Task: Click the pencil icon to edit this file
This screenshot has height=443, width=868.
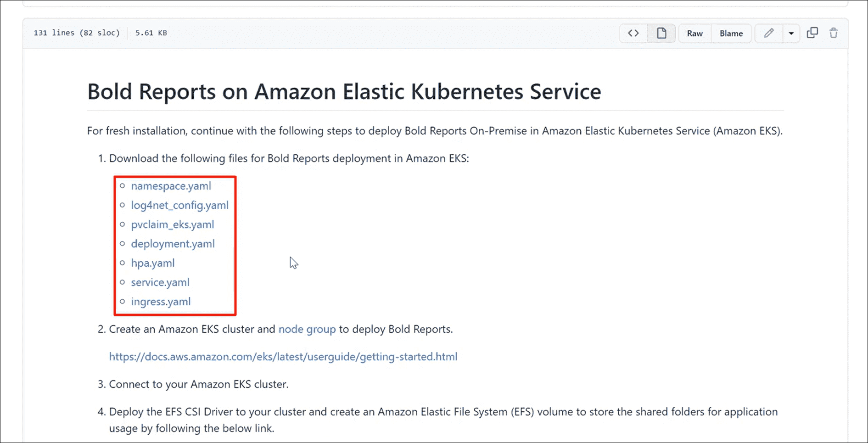Action: [x=769, y=33]
